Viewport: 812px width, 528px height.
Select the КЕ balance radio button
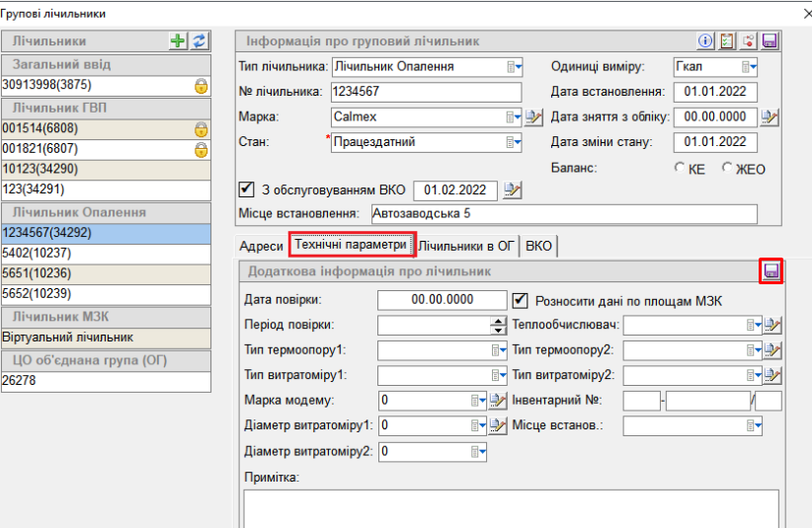680,169
